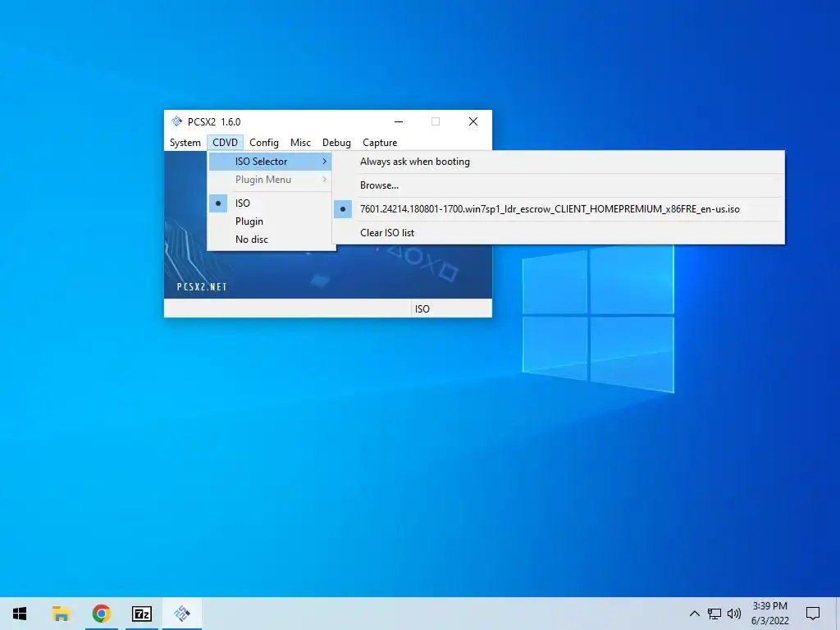Select the No disc radio option
Viewport: 840px width, 630px height.
point(270,240)
